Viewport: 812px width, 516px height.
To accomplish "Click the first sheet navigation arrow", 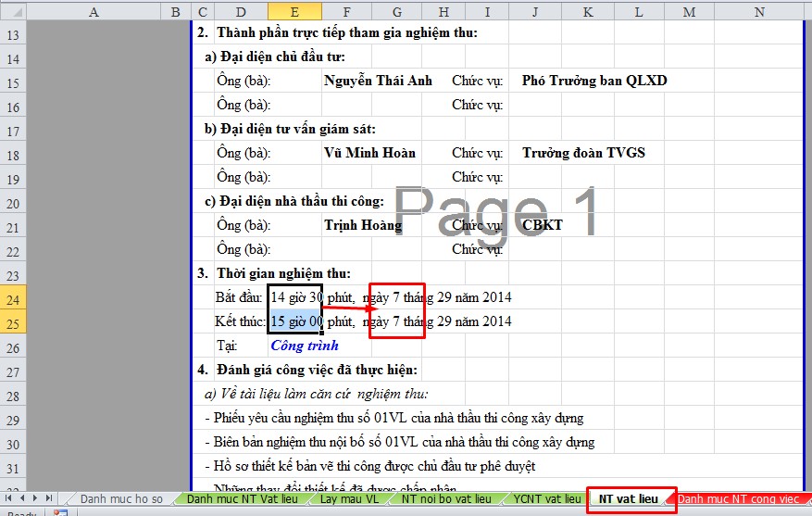I will click(7, 498).
